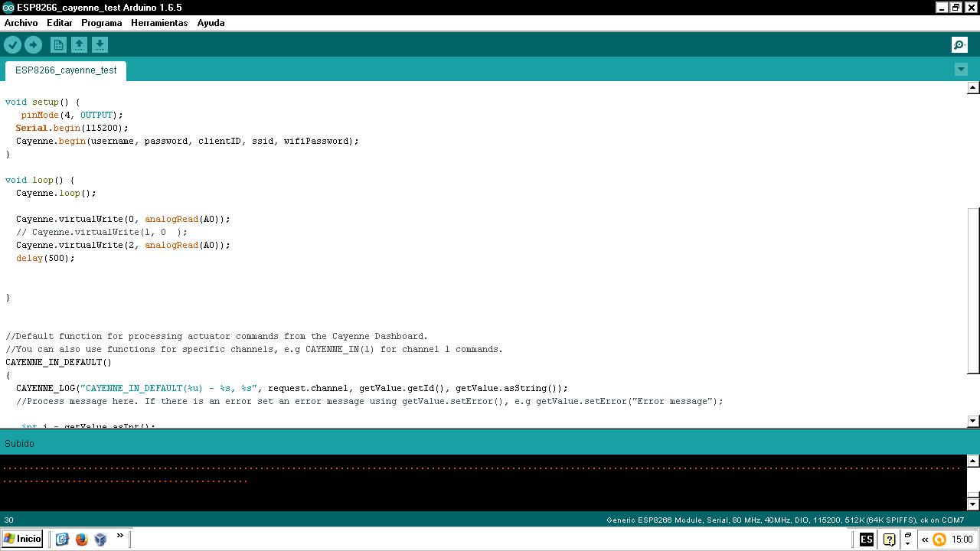Click the 'Subido' status message
This screenshot has width=980, height=551.
19,444
